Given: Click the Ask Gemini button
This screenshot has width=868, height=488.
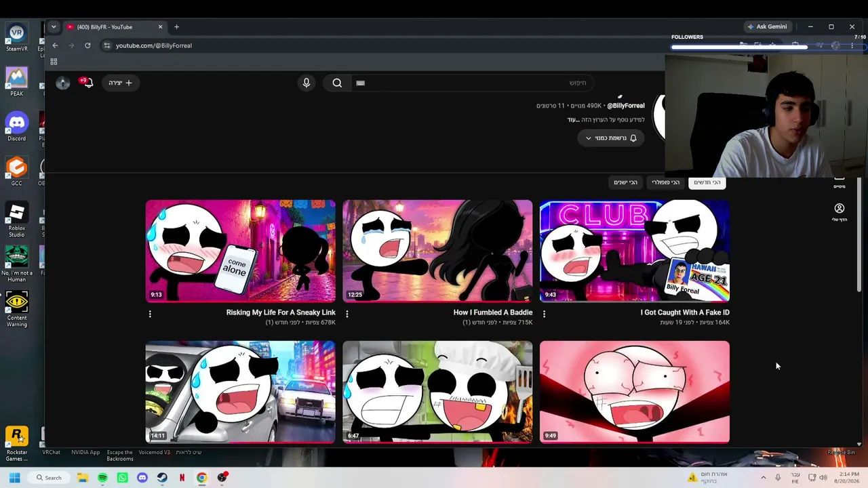Looking at the screenshot, I should click(x=767, y=27).
